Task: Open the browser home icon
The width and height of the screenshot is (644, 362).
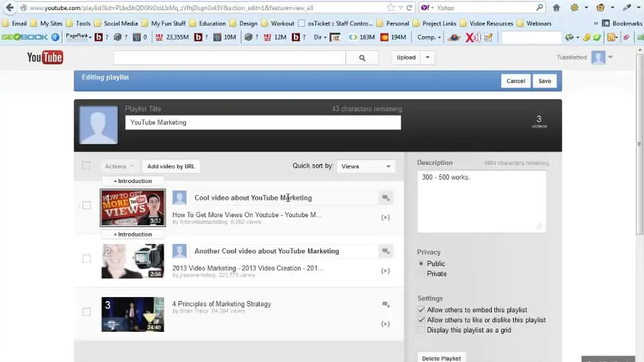Action: pos(557,7)
